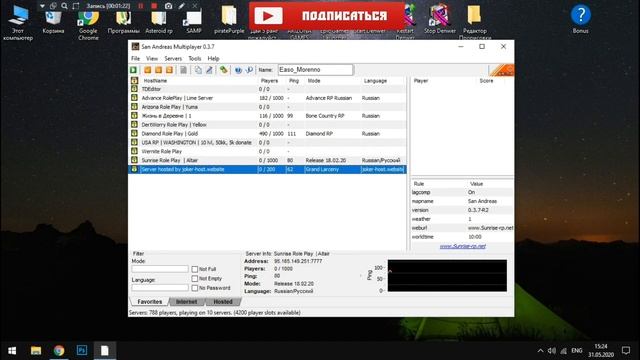Select the Wernite Role Play server row
640x360 pixels.
point(267,151)
